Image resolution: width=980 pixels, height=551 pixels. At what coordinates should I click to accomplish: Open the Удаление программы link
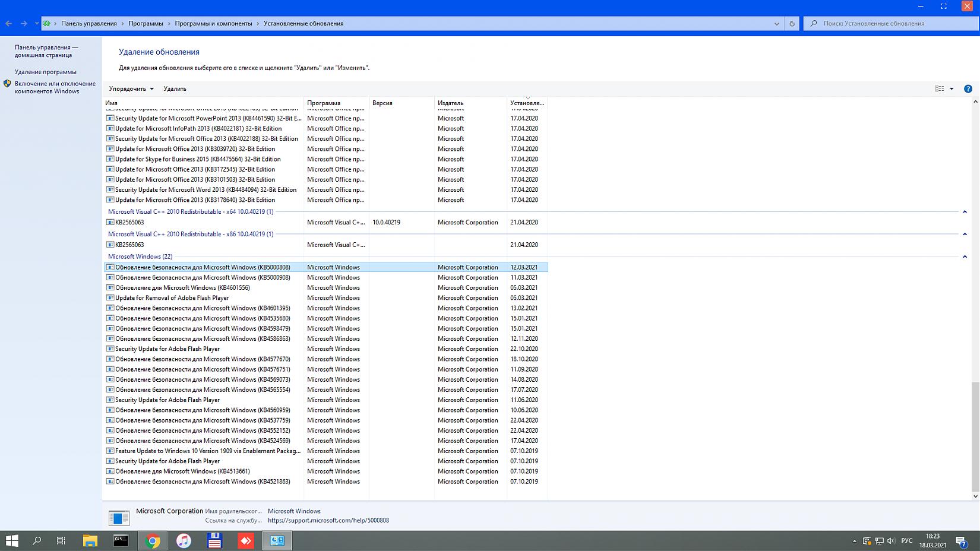pyautogui.click(x=46, y=72)
